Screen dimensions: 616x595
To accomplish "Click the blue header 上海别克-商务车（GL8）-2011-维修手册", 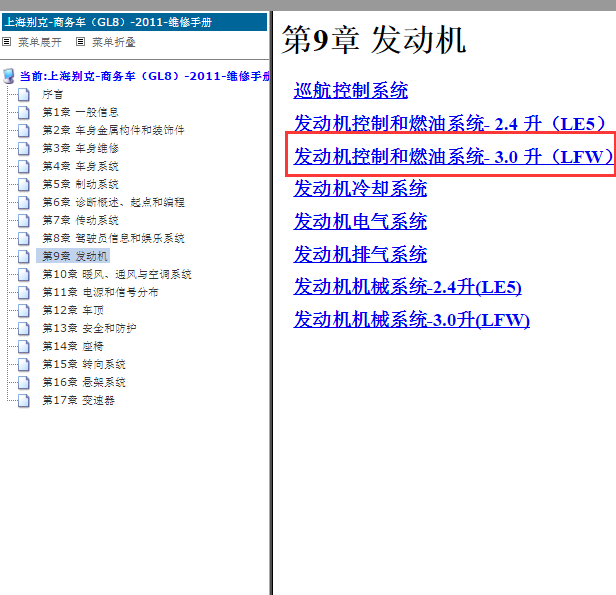I will coord(134,22).
